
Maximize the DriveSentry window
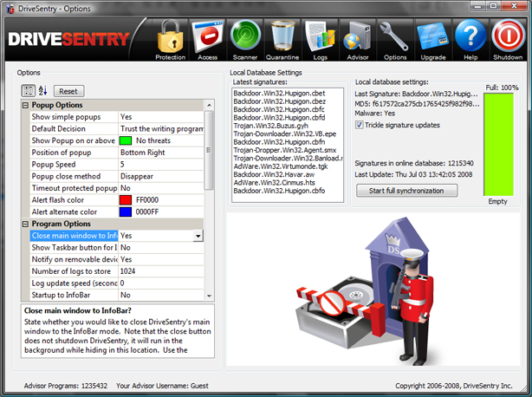[x=494, y=6]
